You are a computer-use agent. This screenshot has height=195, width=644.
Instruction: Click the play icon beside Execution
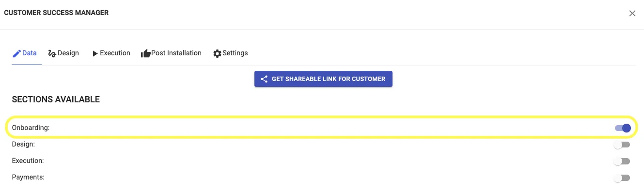tap(95, 53)
